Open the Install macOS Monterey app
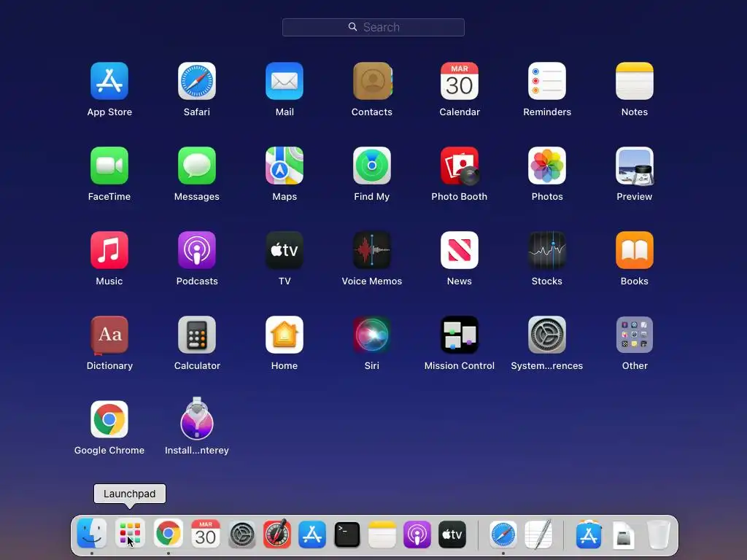747x560 pixels. pos(197,418)
